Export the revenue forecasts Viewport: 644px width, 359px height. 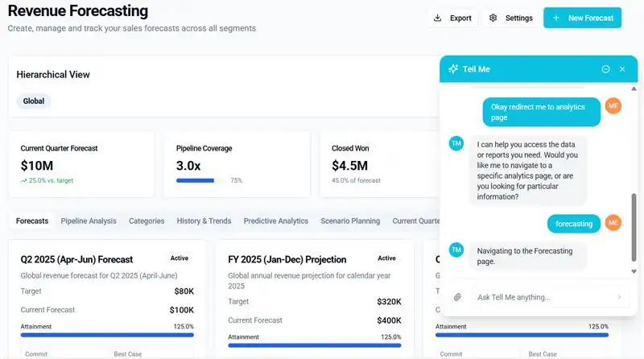pyautogui.click(x=452, y=18)
